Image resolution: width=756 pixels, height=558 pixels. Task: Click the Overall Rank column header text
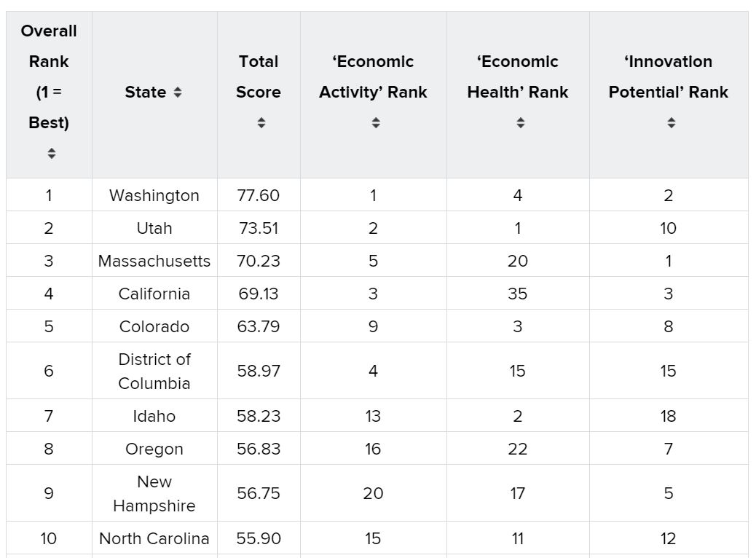point(49,76)
